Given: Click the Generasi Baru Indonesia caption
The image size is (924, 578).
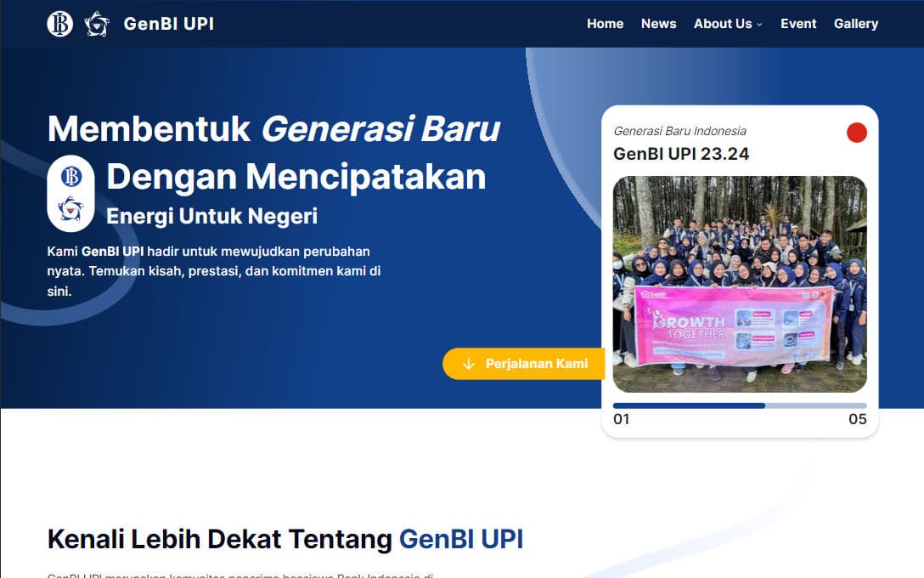Looking at the screenshot, I should 680,131.
